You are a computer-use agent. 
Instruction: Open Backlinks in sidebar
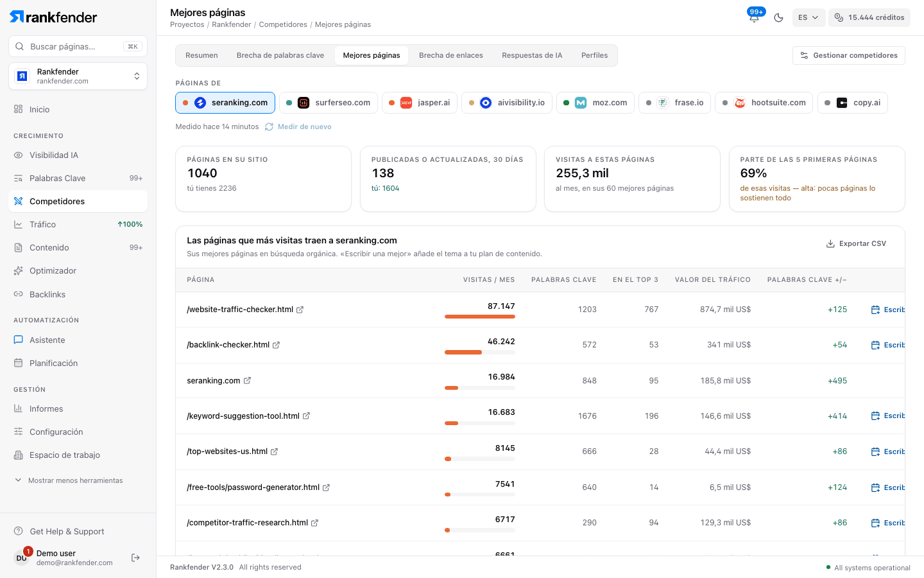click(x=78, y=294)
